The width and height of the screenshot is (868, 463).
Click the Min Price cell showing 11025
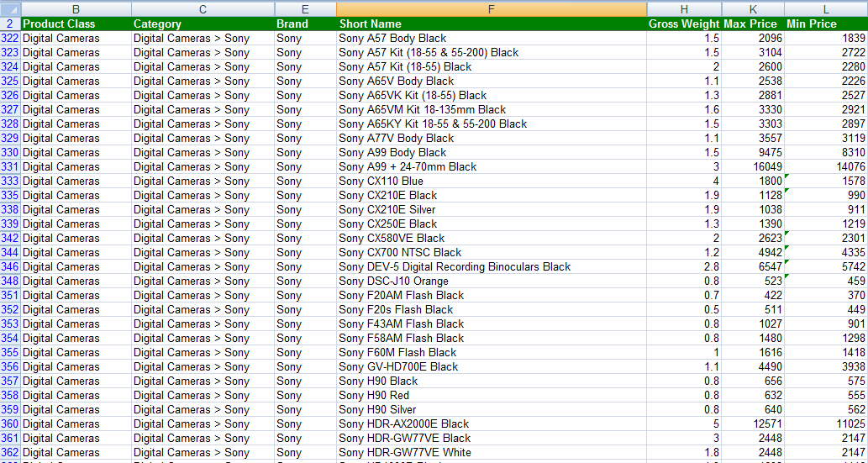826,424
